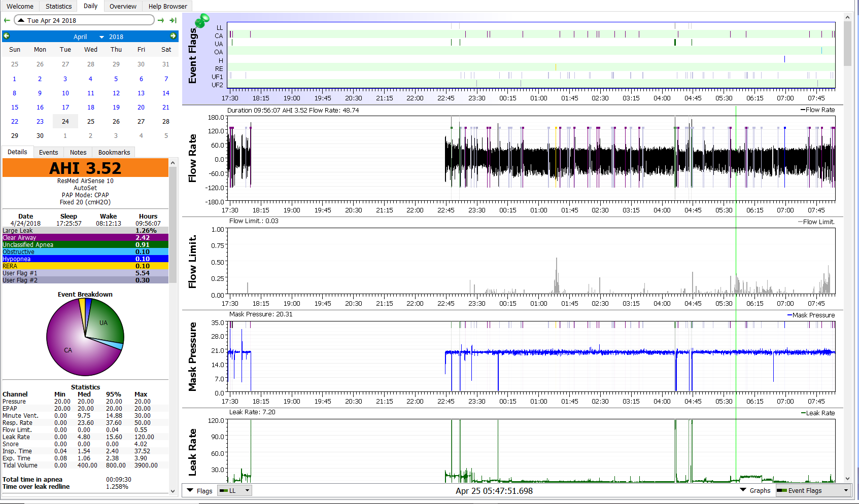Select April 17 in the calendar
Image resolution: width=859 pixels, height=504 pixels.
pos(65,107)
